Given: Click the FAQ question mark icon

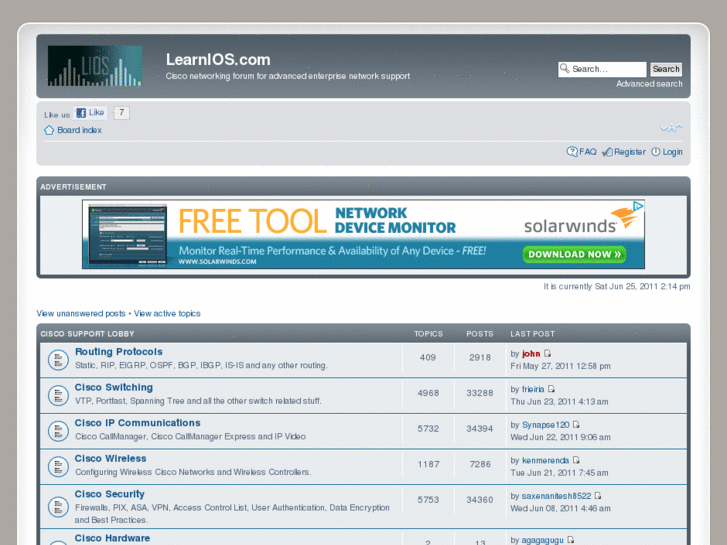Looking at the screenshot, I should (572, 152).
